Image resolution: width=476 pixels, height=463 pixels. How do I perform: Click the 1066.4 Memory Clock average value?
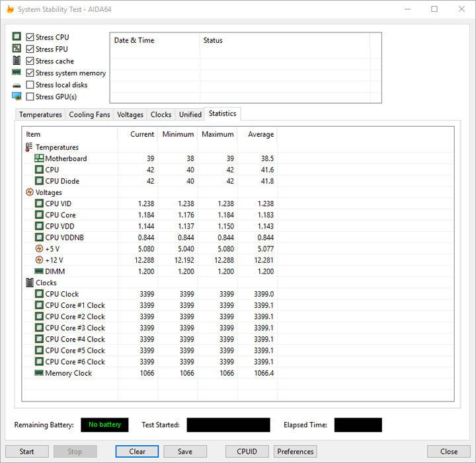click(x=264, y=373)
